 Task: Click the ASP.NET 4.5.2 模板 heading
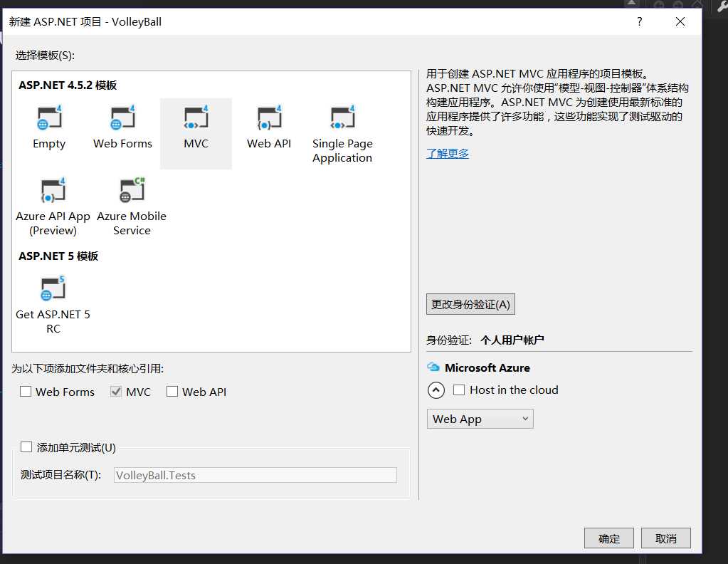[68, 85]
